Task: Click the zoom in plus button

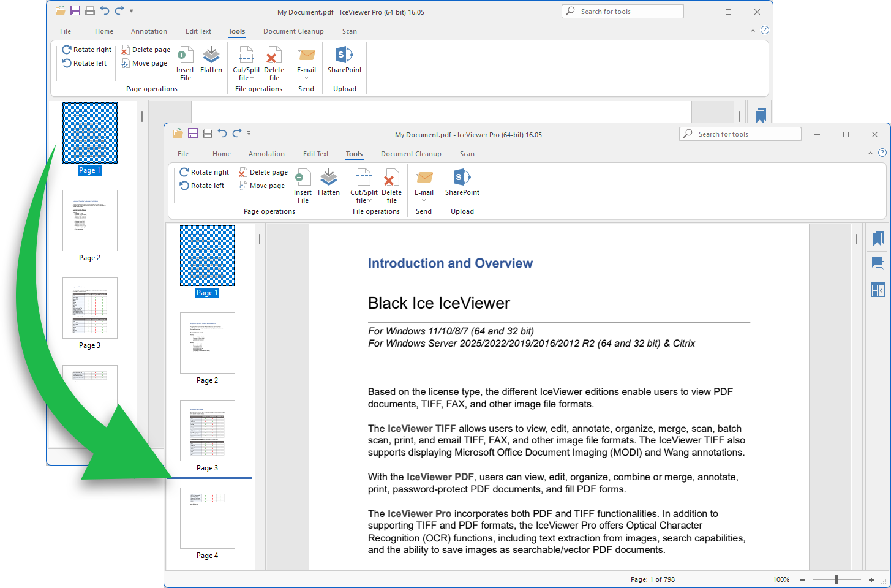Action: [871, 579]
